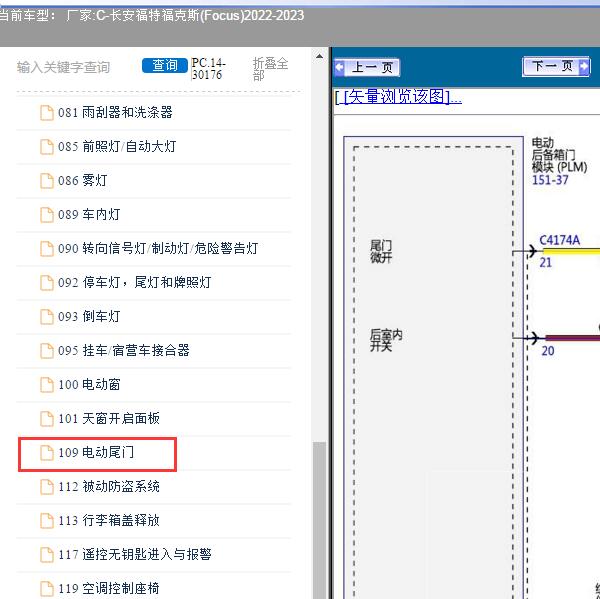600x599 pixels.
Task: Click document icon beside 089 车内灯
Action: (47, 215)
